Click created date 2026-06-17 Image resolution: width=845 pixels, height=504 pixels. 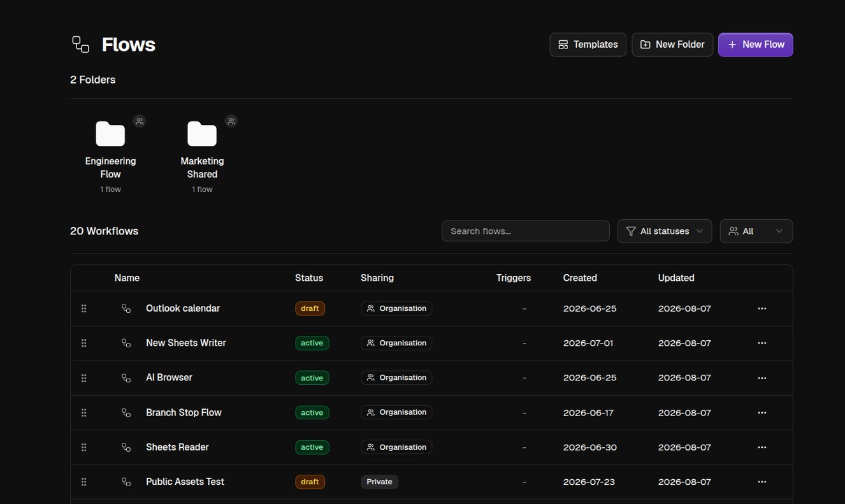pos(588,412)
